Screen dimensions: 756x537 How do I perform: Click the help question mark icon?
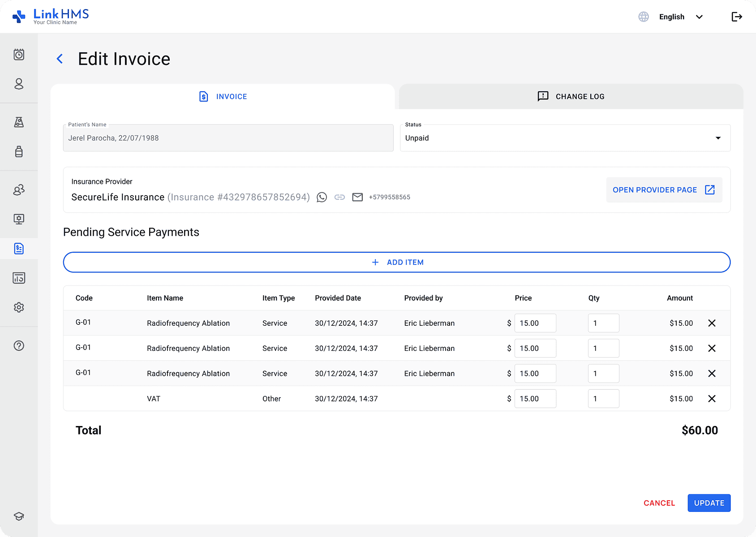[19, 345]
